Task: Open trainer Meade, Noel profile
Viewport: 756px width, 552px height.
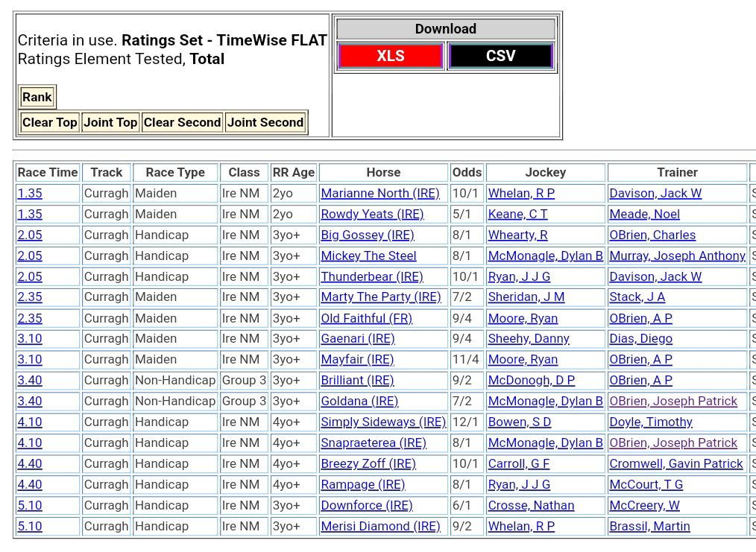Action: click(x=644, y=214)
